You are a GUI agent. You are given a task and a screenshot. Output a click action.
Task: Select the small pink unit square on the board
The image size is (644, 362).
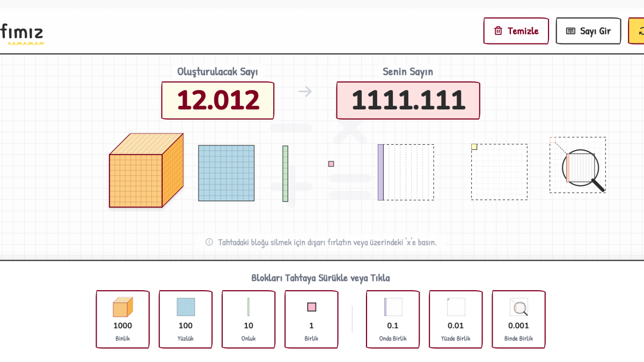331,164
